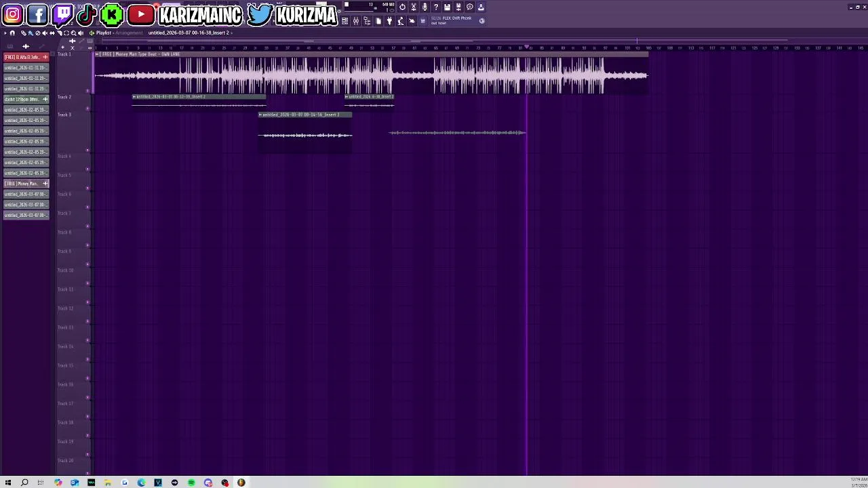
Task: Toggle Track 7 mute switch
Action: (x=87, y=225)
